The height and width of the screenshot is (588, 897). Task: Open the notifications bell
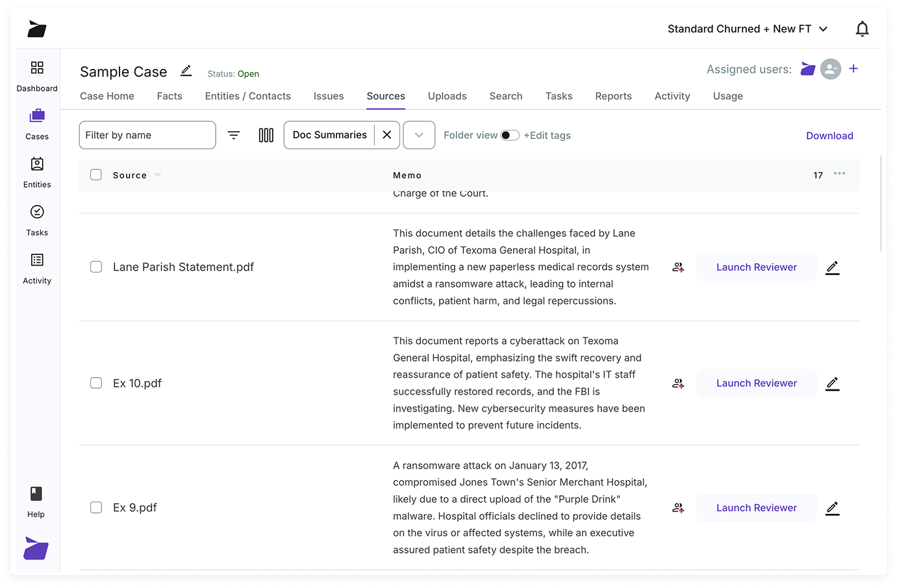[862, 29]
